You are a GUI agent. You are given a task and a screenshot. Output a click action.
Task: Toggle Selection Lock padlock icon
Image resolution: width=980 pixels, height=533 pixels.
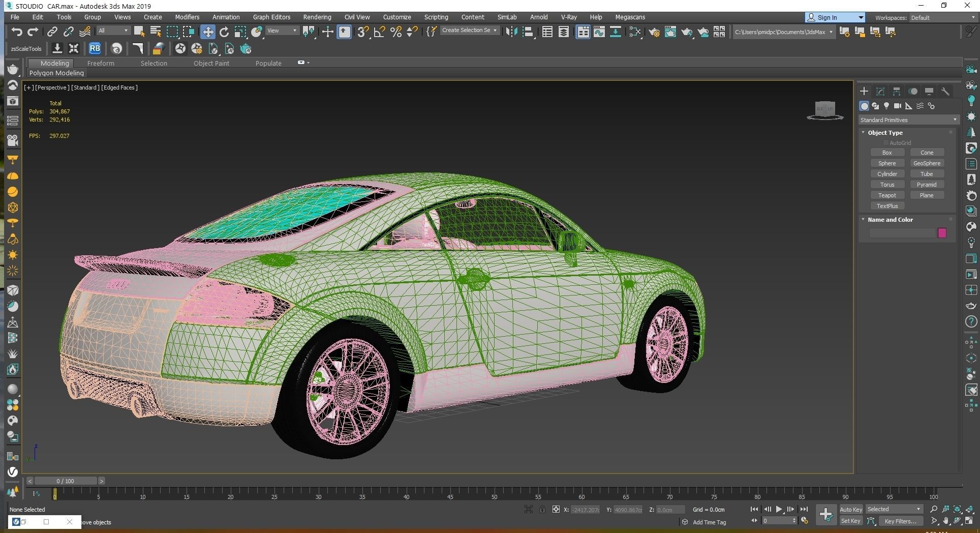click(x=542, y=509)
